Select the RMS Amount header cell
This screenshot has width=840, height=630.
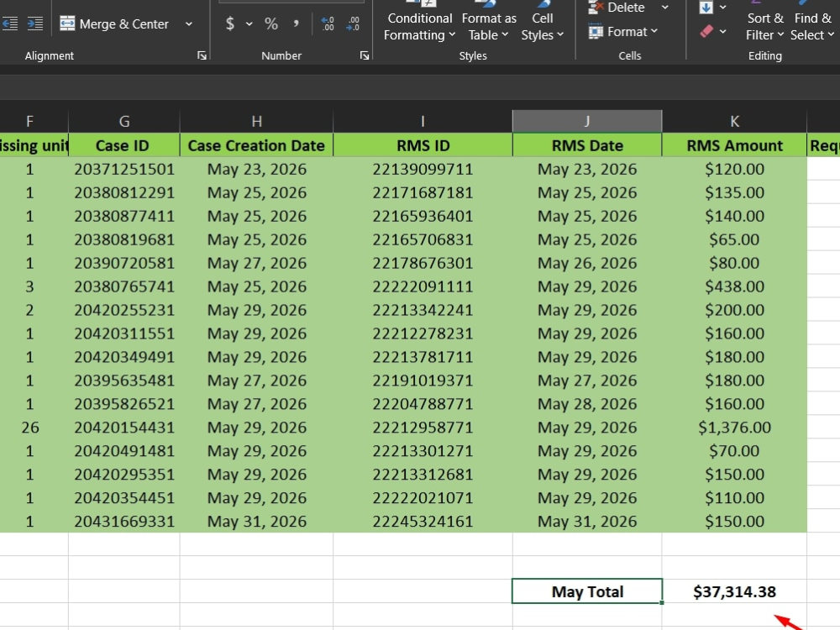(x=734, y=145)
